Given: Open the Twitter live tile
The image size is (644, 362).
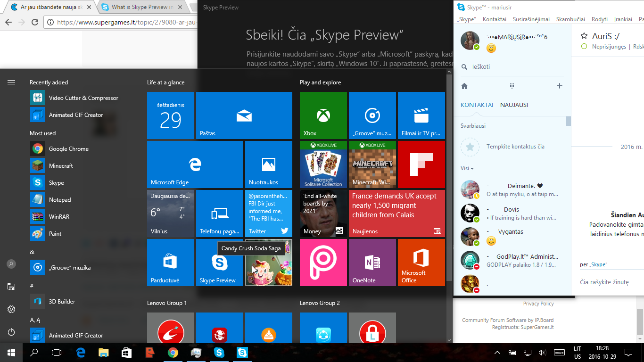Looking at the screenshot, I should [x=269, y=214].
